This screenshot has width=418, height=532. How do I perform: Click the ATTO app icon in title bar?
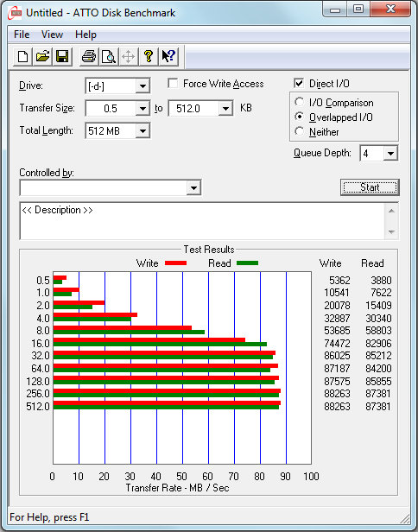[16, 13]
